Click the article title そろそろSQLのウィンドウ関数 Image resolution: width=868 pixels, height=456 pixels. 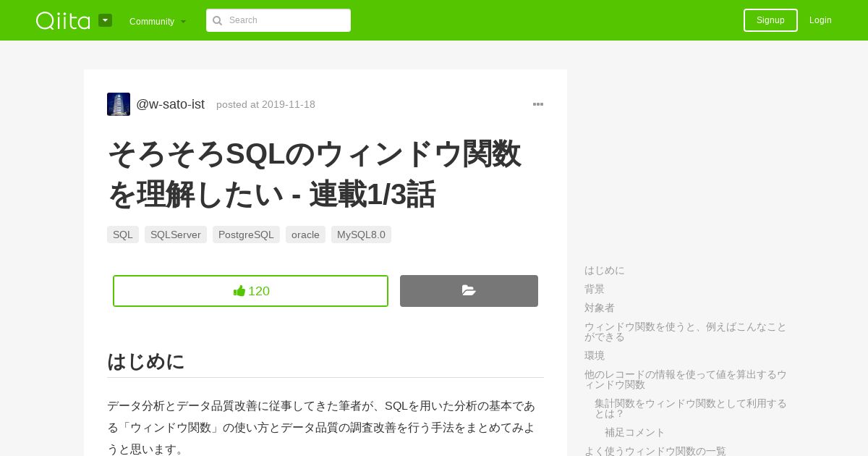tap(314, 174)
